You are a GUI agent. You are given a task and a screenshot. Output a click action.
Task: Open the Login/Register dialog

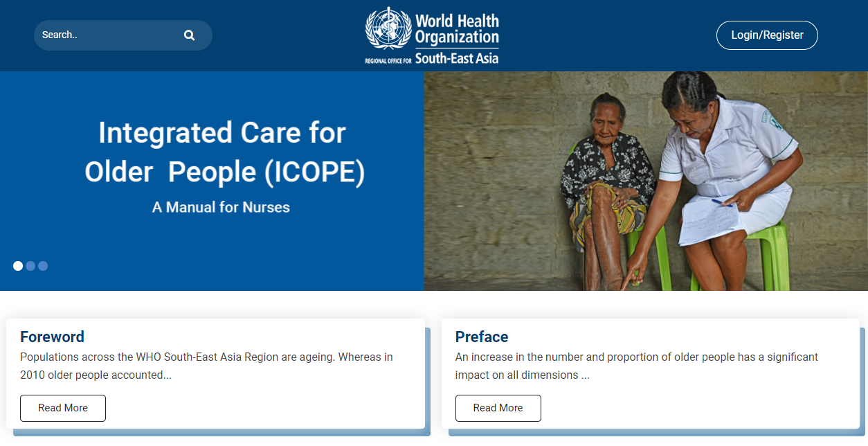767,35
